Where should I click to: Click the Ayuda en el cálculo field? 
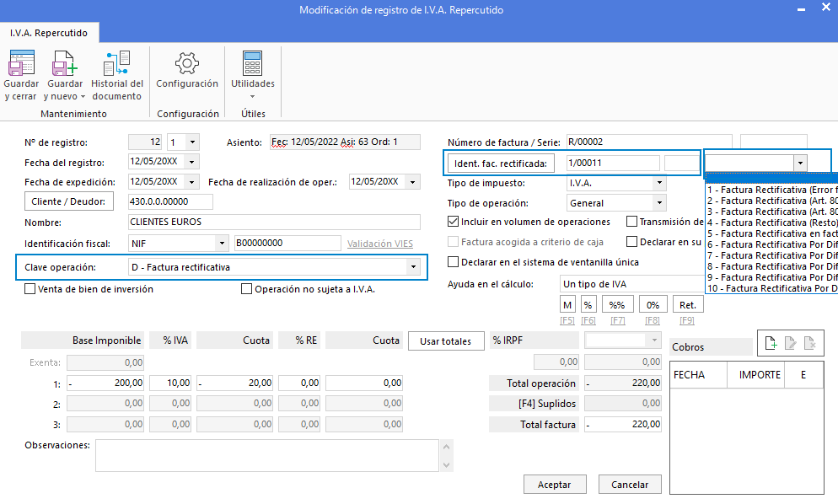632,284
